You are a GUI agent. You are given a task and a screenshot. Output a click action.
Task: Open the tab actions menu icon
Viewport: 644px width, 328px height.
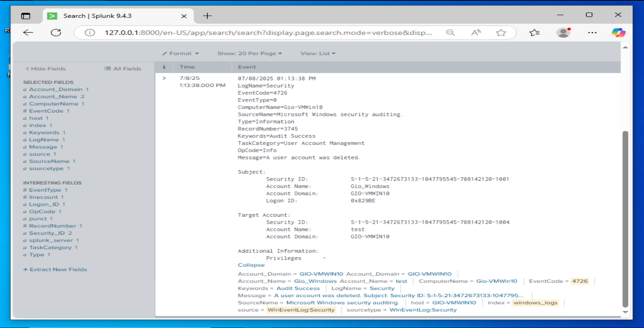pos(26,16)
